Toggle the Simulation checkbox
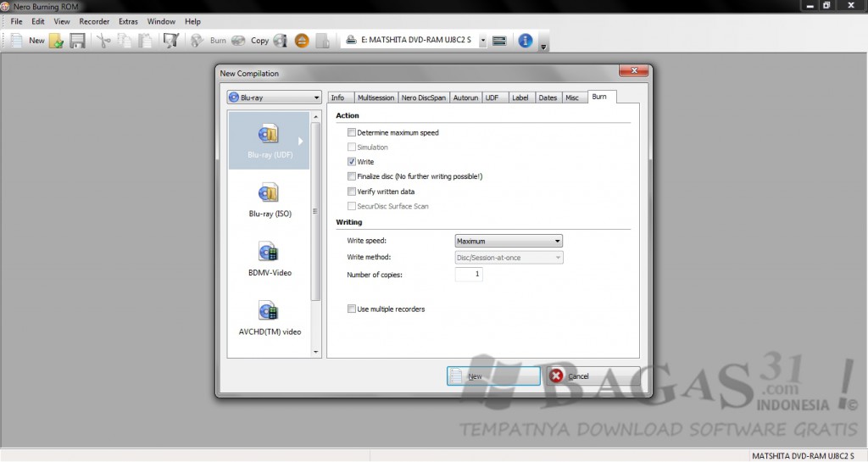Screen dimensions: 868x462 point(352,148)
